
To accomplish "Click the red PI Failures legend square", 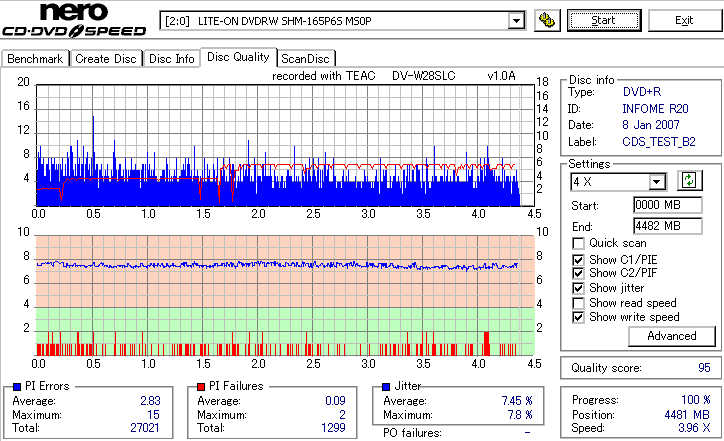I will click(x=201, y=387).
